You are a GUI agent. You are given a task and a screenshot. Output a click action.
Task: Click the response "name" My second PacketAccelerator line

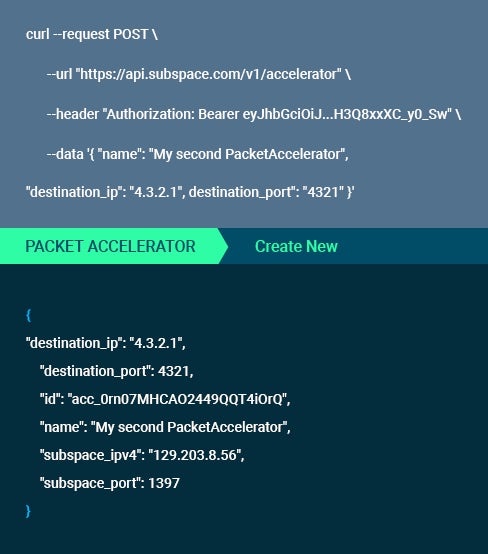[x=165, y=427]
